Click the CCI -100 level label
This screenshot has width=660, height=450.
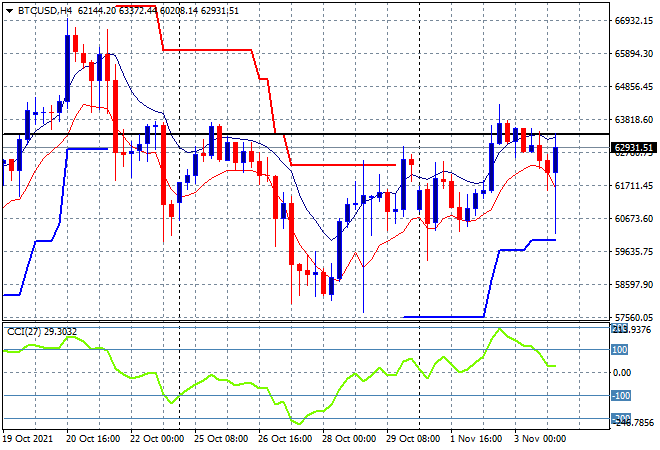621,396
